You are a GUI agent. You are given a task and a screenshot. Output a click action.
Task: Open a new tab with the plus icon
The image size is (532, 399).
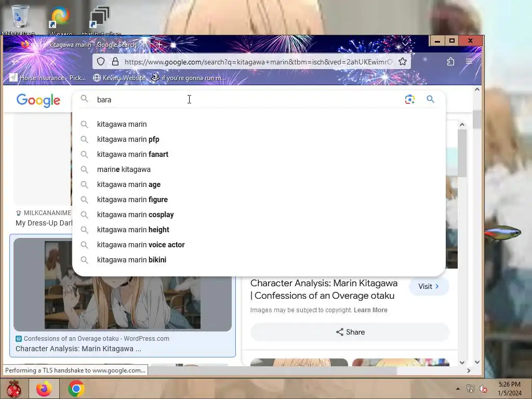(x=159, y=45)
